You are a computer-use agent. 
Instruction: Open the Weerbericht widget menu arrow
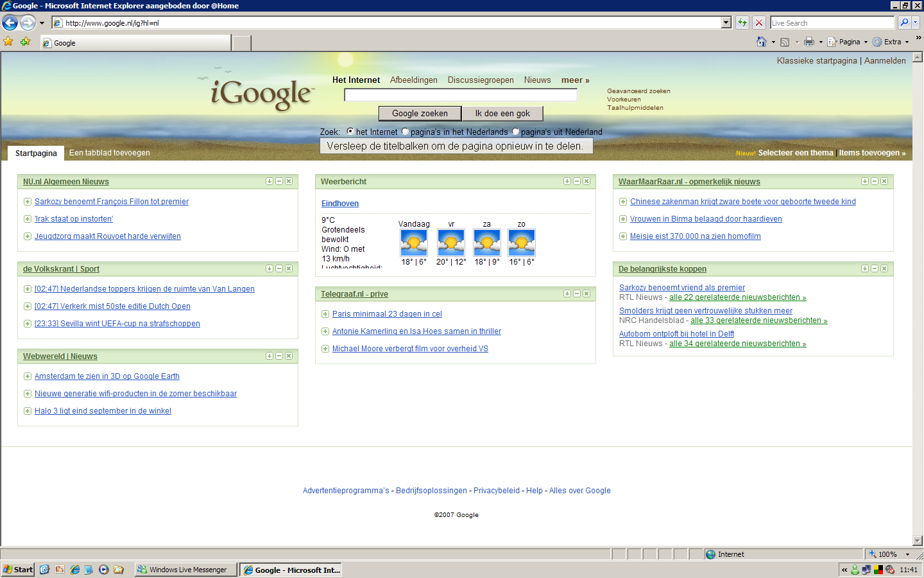click(x=567, y=181)
